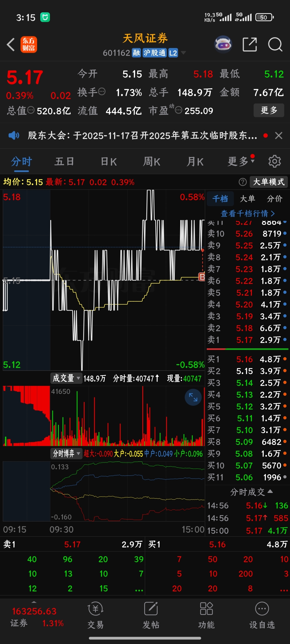Tap the 163256.63 证券 index value
This screenshot has width=290, height=644.
(34, 611)
